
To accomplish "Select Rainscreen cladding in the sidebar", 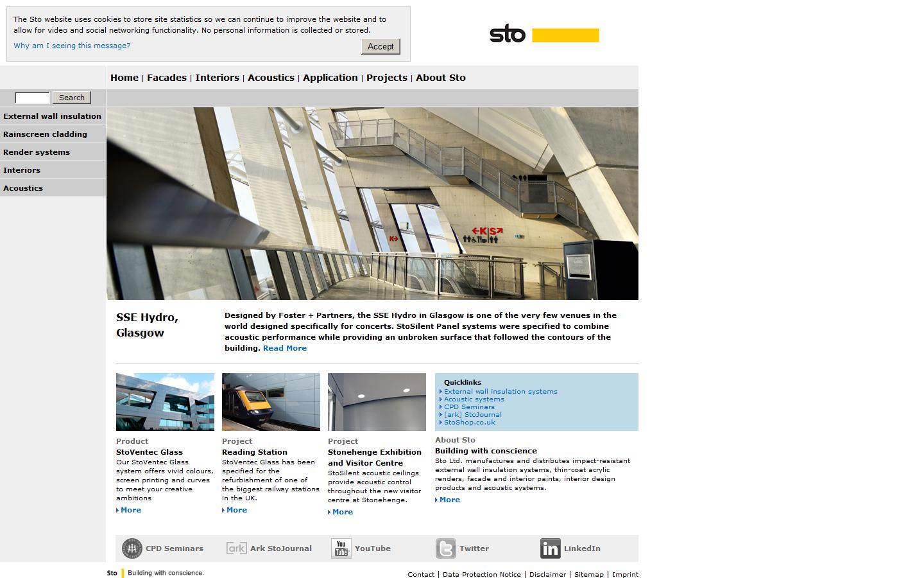I will pos(45,134).
